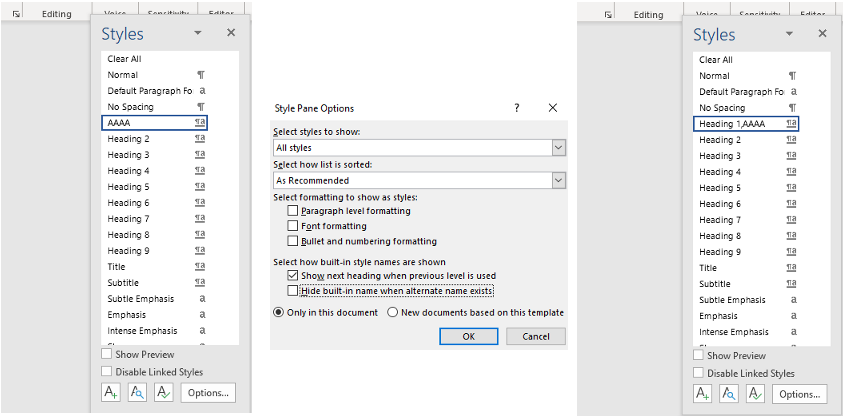
Task: Click New Style icon in right Styles pane
Action: 703,393
